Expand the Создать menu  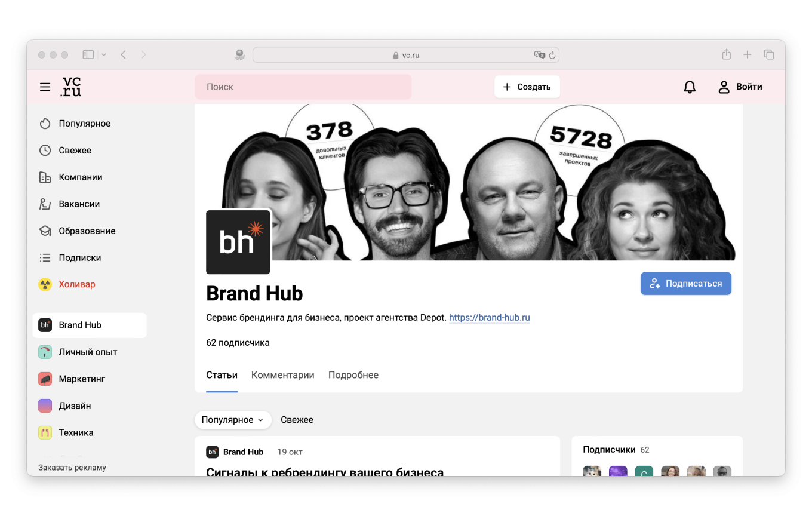527,87
